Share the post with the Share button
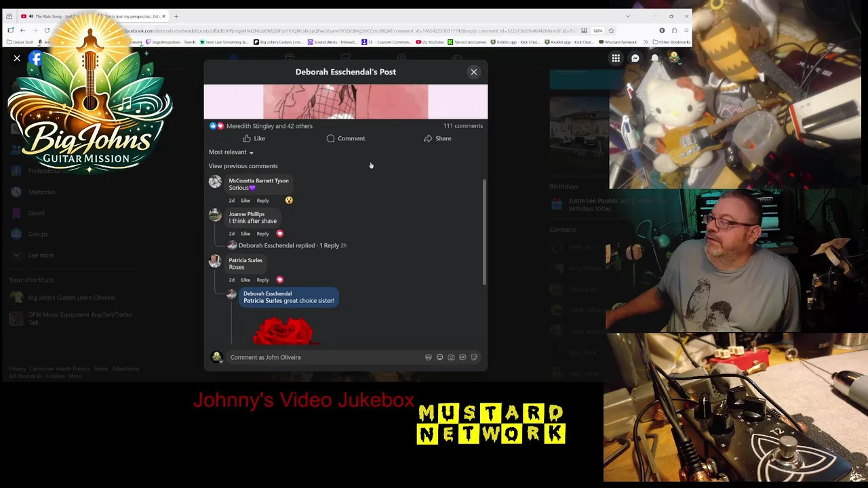The width and height of the screenshot is (868, 488). (x=437, y=138)
